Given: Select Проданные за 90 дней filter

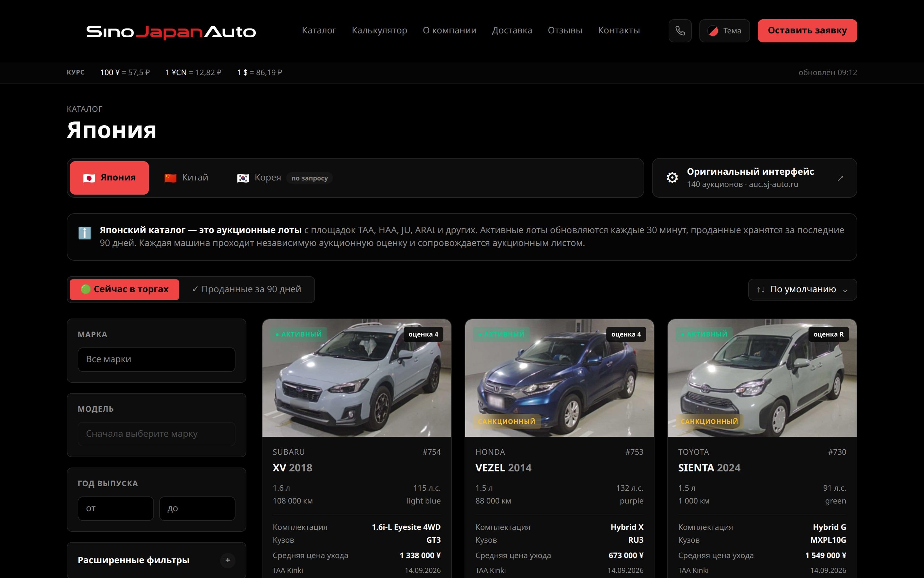Looking at the screenshot, I should 247,289.
